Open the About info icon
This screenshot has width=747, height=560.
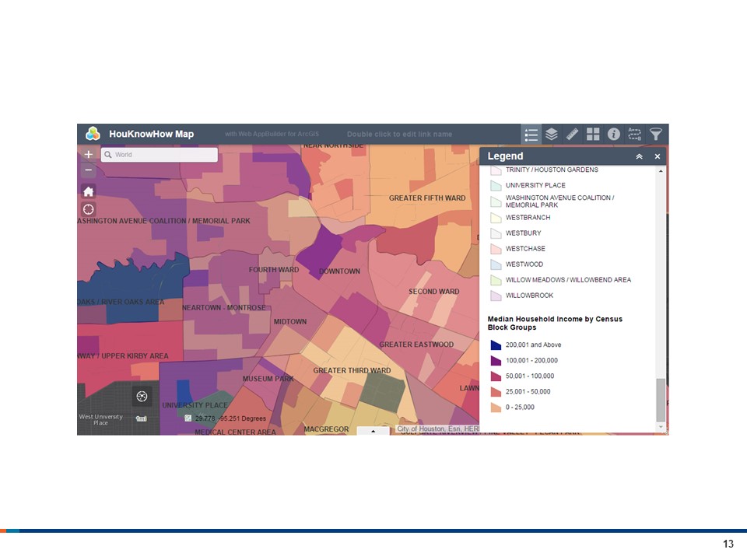tap(614, 135)
